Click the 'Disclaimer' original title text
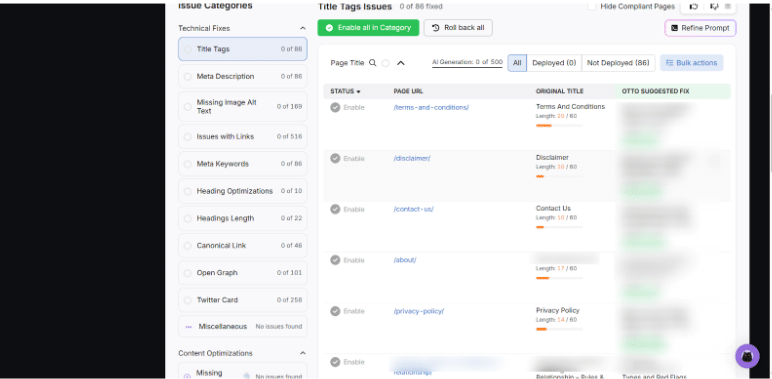 (552, 158)
